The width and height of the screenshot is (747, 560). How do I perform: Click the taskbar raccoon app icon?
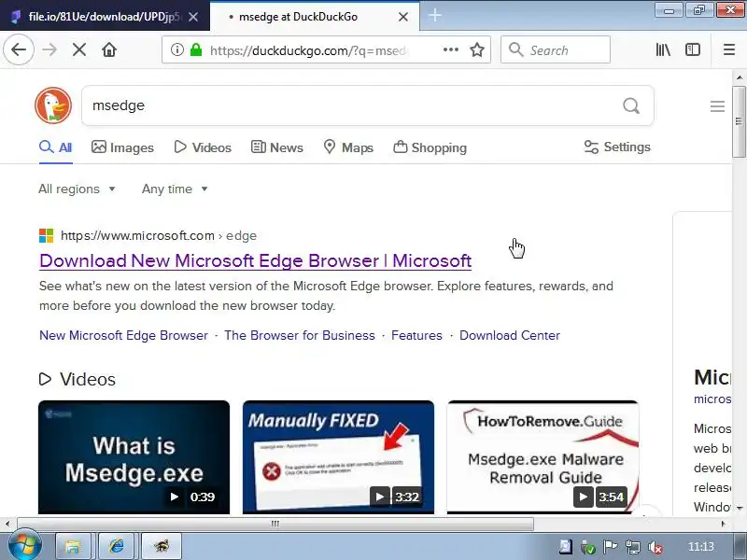click(x=162, y=546)
